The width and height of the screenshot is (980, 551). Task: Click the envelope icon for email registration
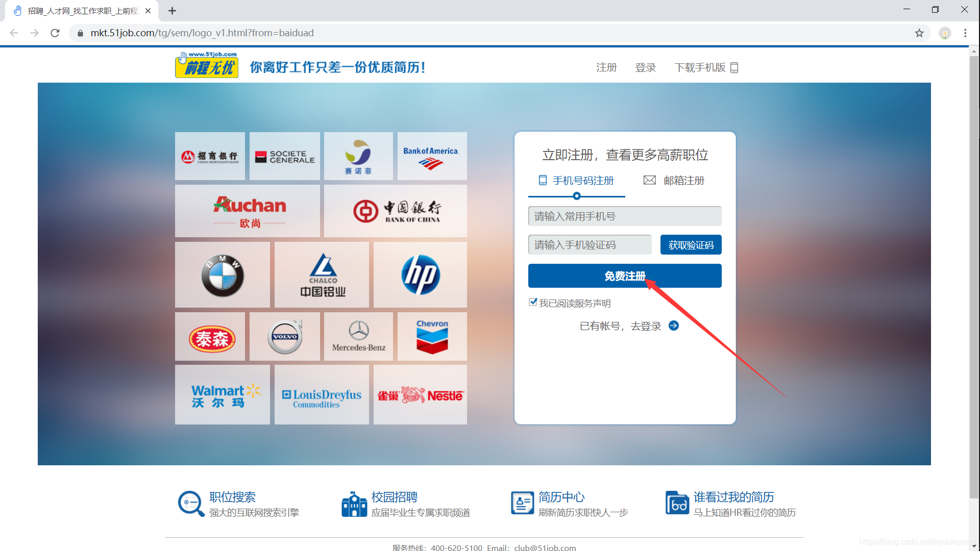tap(649, 180)
